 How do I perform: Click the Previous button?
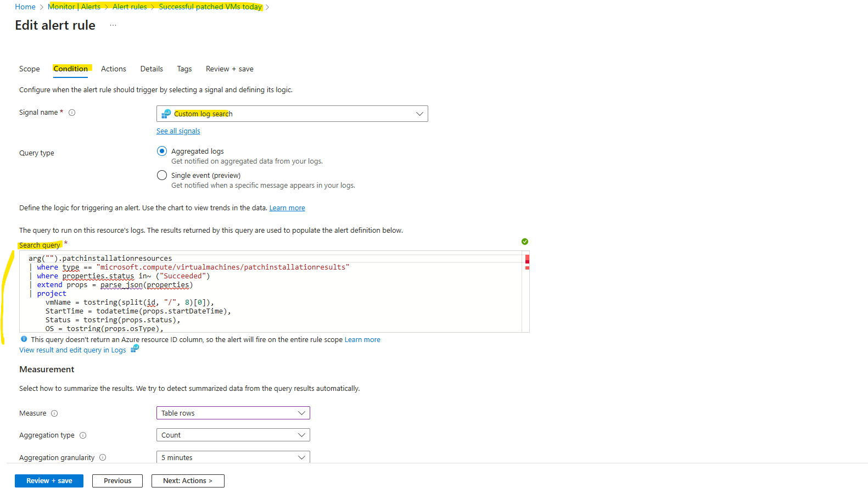[x=117, y=480]
